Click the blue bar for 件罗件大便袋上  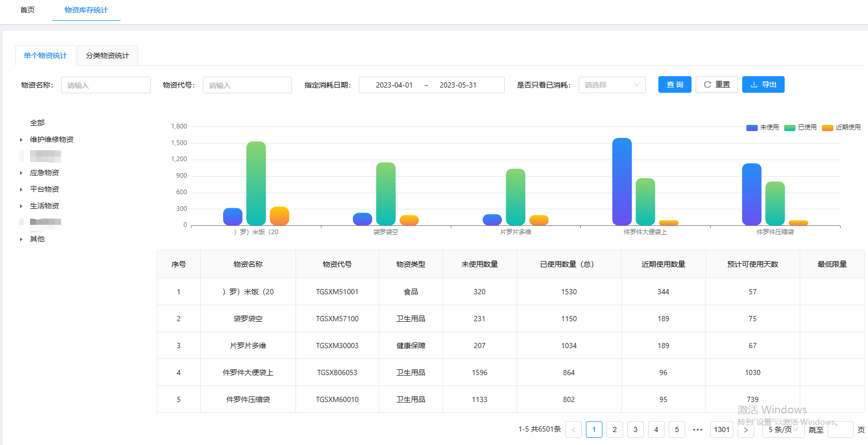tap(622, 181)
